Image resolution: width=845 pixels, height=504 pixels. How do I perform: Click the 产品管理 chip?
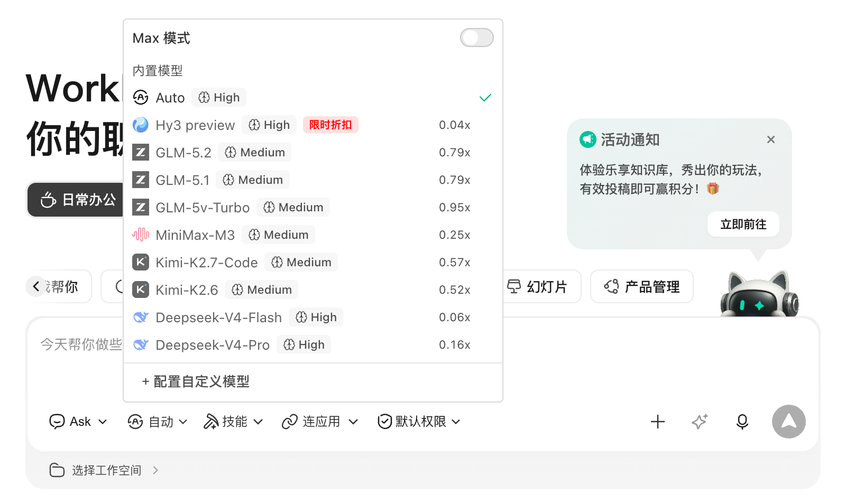pos(642,286)
